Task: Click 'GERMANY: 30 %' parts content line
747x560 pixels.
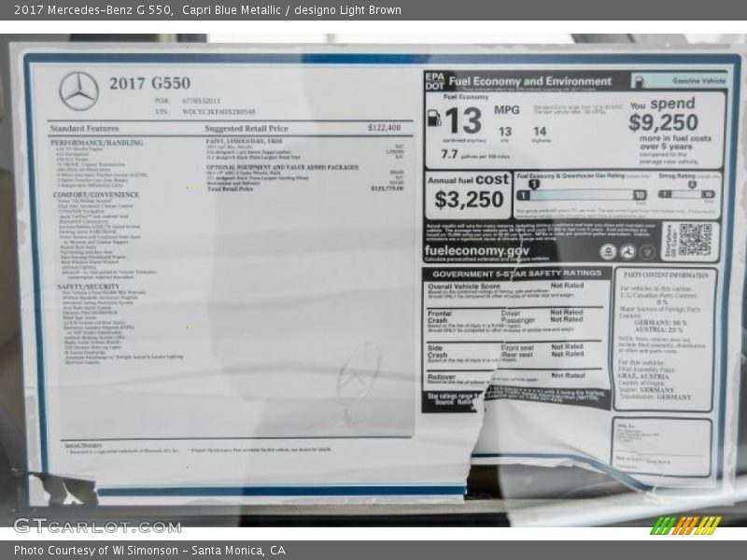Action: (660, 323)
